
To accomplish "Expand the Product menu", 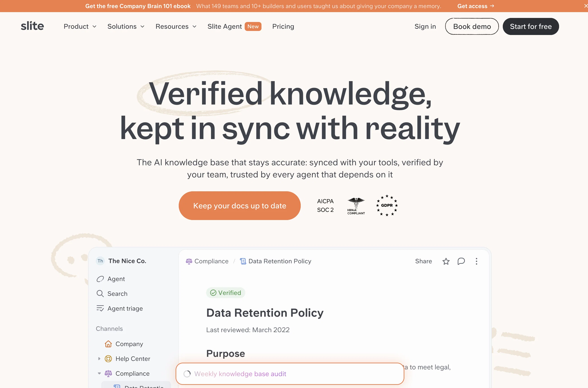I will click(80, 26).
